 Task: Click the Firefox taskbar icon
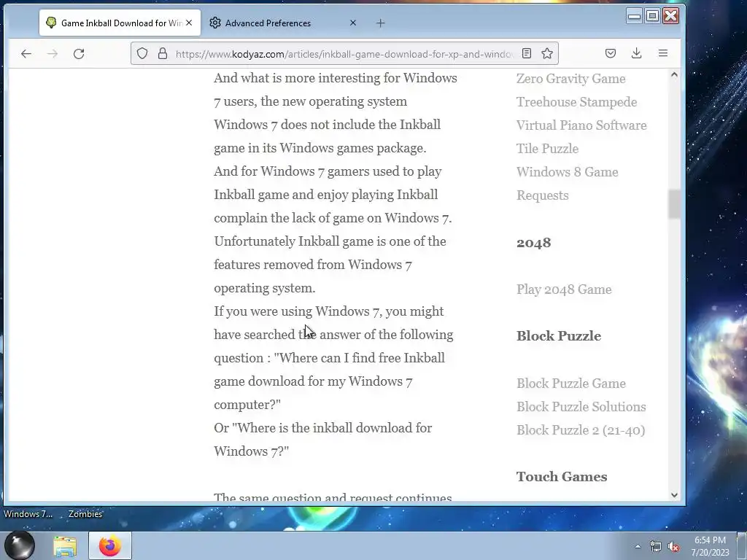click(110, 545)
